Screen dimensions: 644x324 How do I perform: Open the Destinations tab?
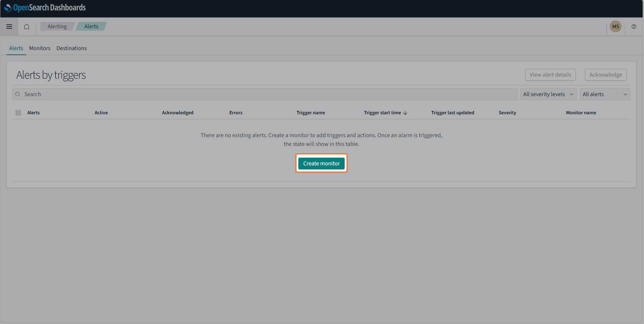pos(71,48)
